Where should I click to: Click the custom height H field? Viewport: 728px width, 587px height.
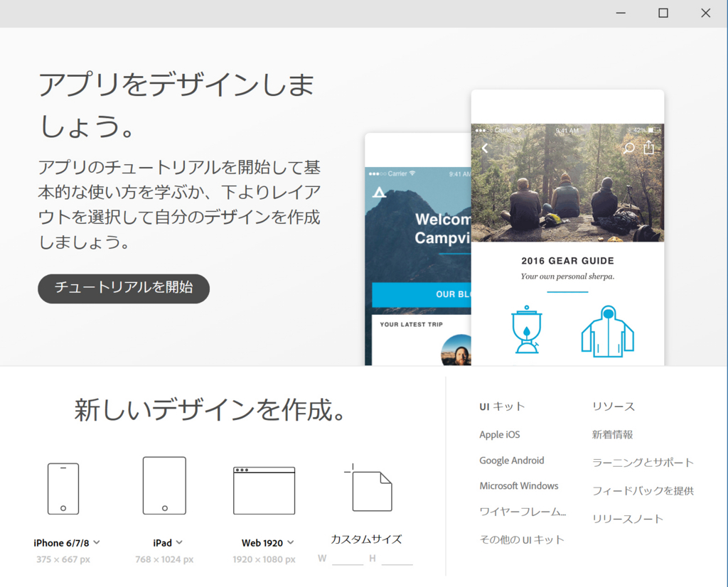397,559
